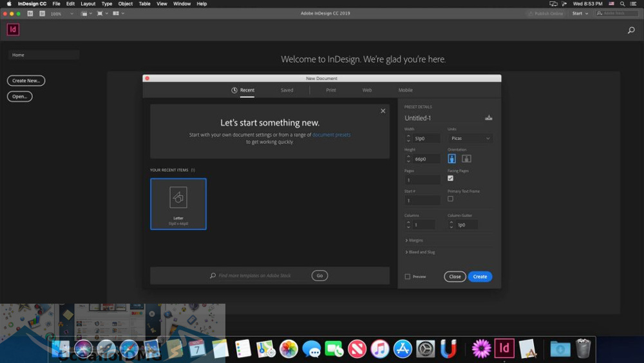Click the Height stepper arrows
The height and width of the screenshot is (363, 644).
pos(408,159)
